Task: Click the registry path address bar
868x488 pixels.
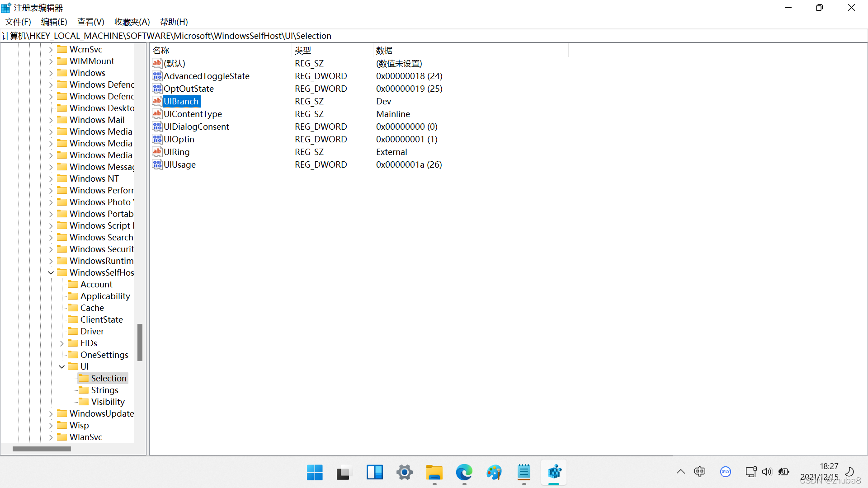Action: [434, 36]
